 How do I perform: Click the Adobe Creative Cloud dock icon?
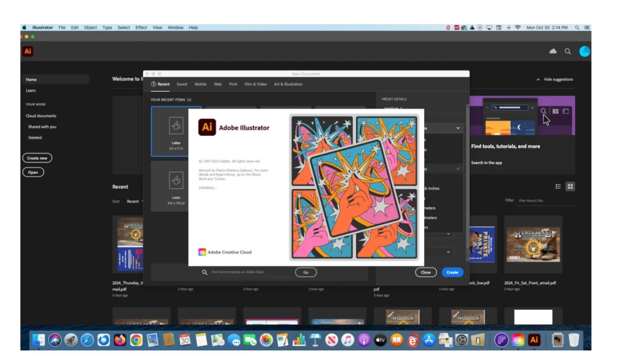(518, 340)
